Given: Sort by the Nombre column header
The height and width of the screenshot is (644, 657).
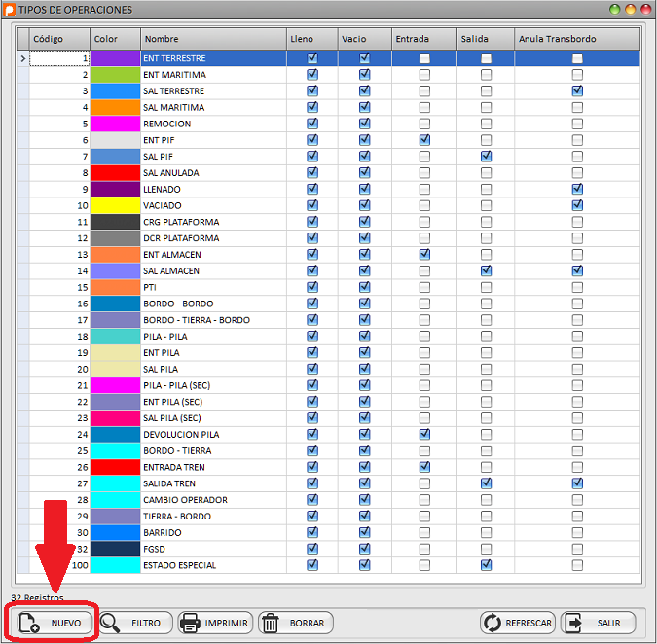Looking at the screenshot, I should pos(214,39).
